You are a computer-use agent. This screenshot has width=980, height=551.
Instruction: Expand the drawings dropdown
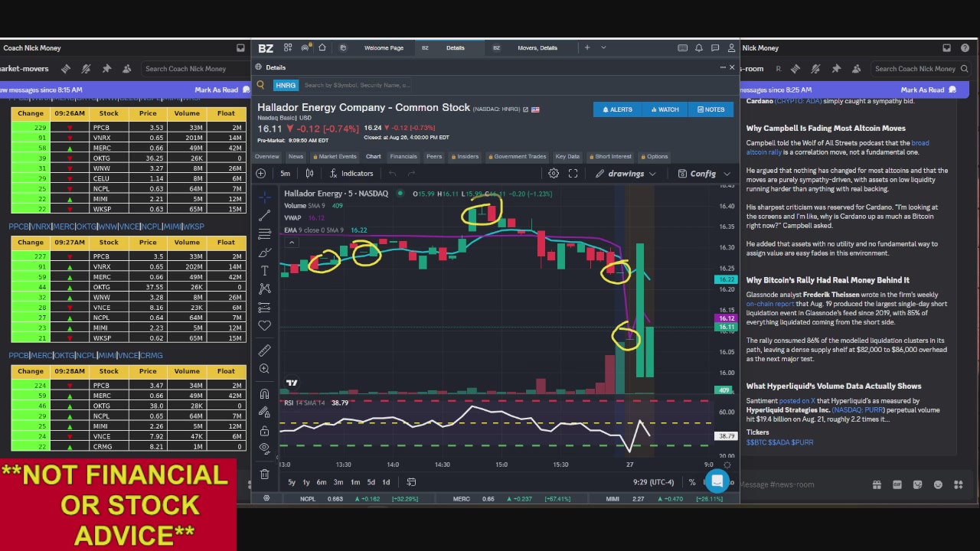628,174
